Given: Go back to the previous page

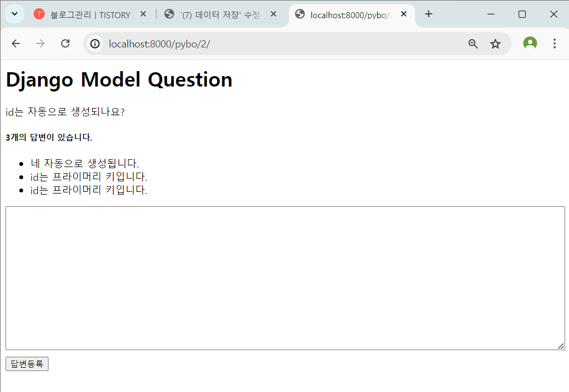Looking at the screenshot, I should click(15, 44).
